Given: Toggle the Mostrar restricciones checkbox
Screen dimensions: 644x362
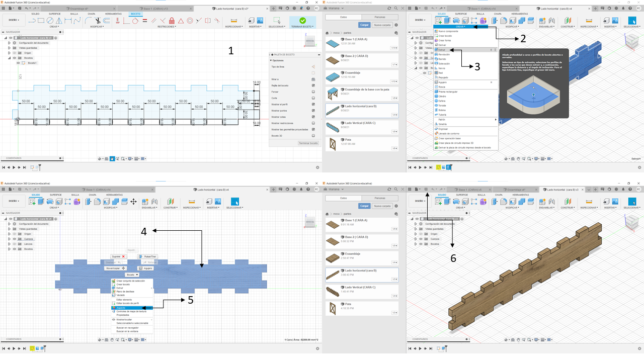Looking at the screenshot, I should point(313,123).
